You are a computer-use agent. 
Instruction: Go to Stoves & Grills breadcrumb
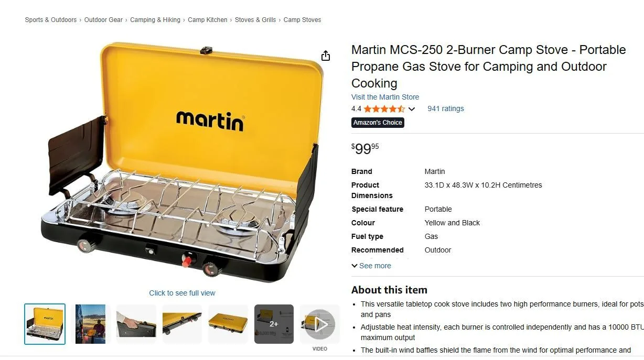point(255,19)
